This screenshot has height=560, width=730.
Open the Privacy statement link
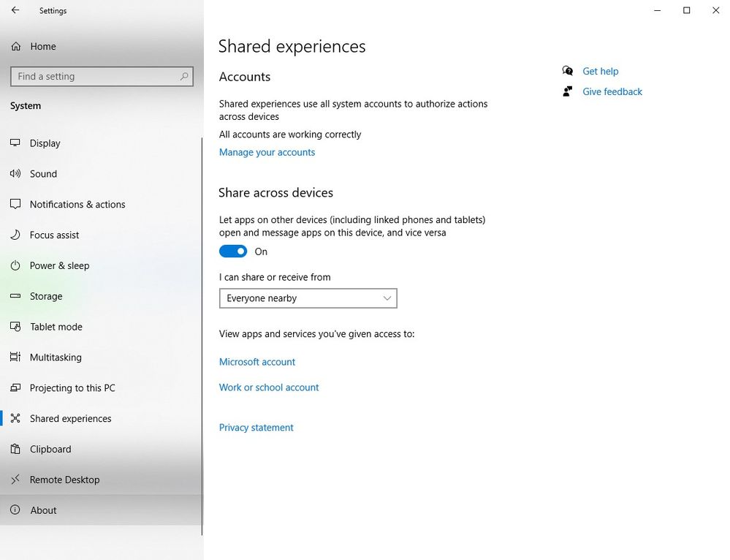coord(256,428)
